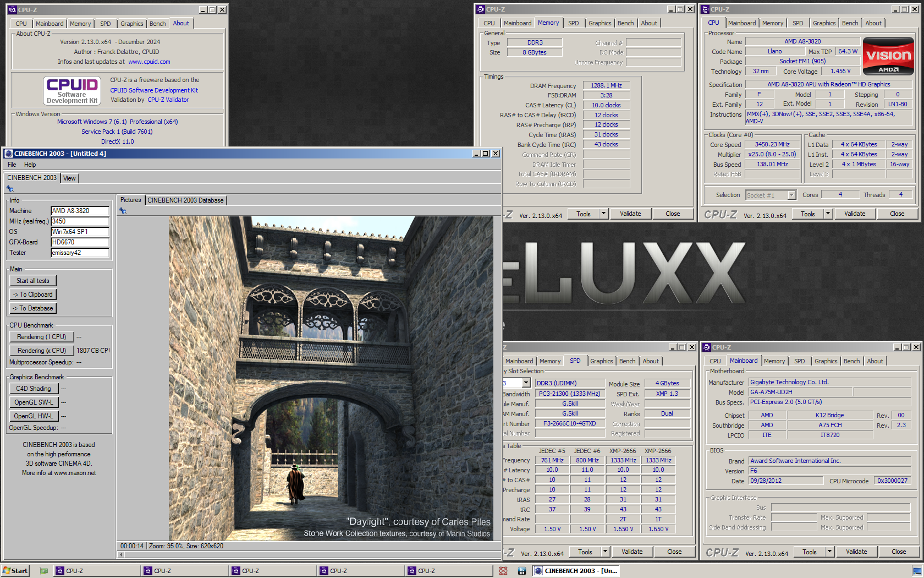Image resolution: width=924 pixels, height=578 pixels.
Task: Start the OpenGL SW-L test
Action: (x=34, y=402)
